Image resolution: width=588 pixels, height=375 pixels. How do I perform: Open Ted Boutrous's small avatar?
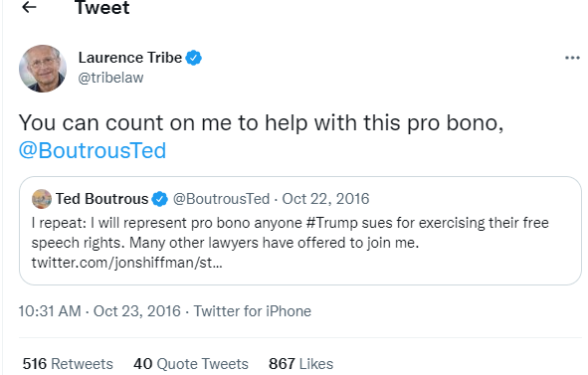coord(42,199)
